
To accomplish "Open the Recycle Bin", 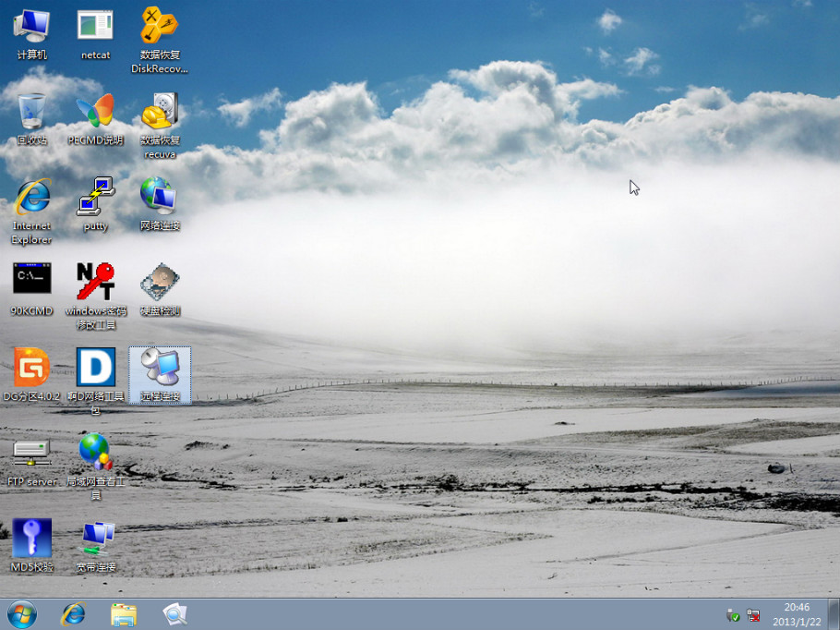I will click(x=31, y=112).
